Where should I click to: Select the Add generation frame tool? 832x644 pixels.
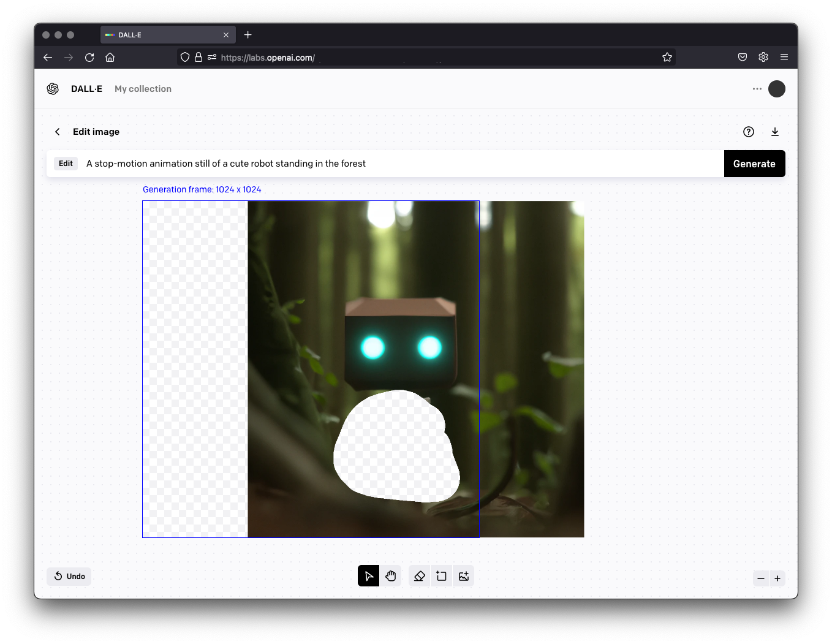(442, 576)
